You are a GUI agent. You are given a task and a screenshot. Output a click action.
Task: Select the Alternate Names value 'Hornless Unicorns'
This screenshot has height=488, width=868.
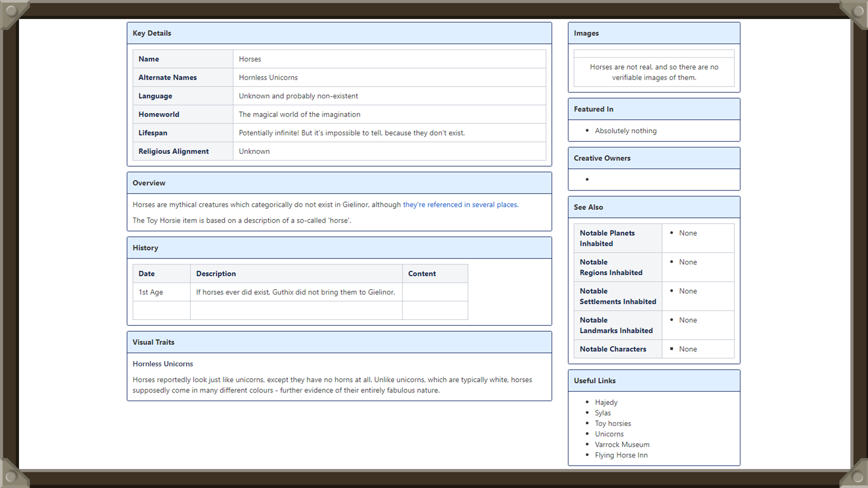[268, 78]
